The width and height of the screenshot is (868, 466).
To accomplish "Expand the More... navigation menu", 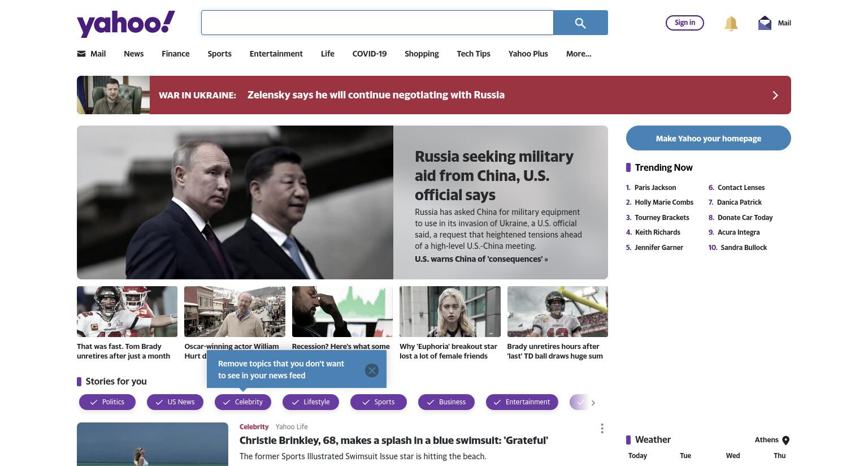I will click(579, 54).
